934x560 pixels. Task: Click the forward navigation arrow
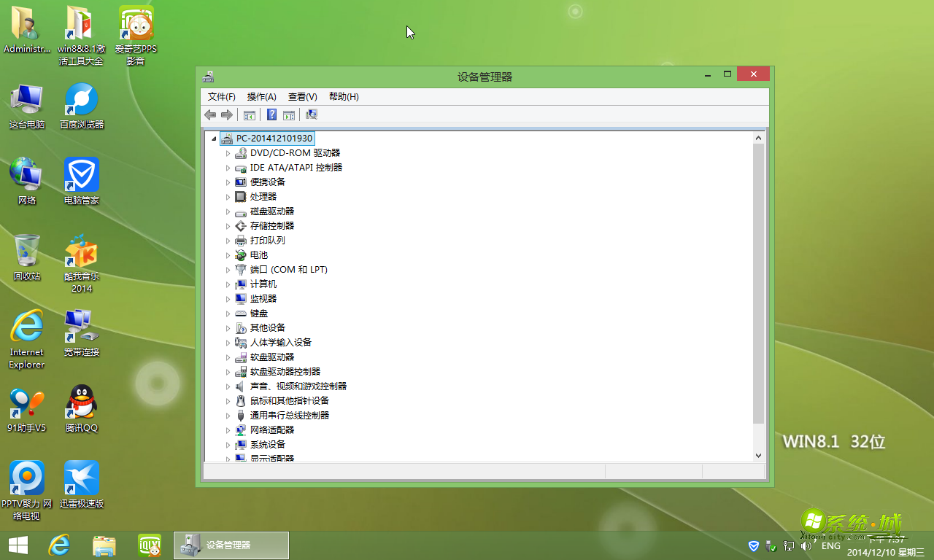tap(227, 114)
